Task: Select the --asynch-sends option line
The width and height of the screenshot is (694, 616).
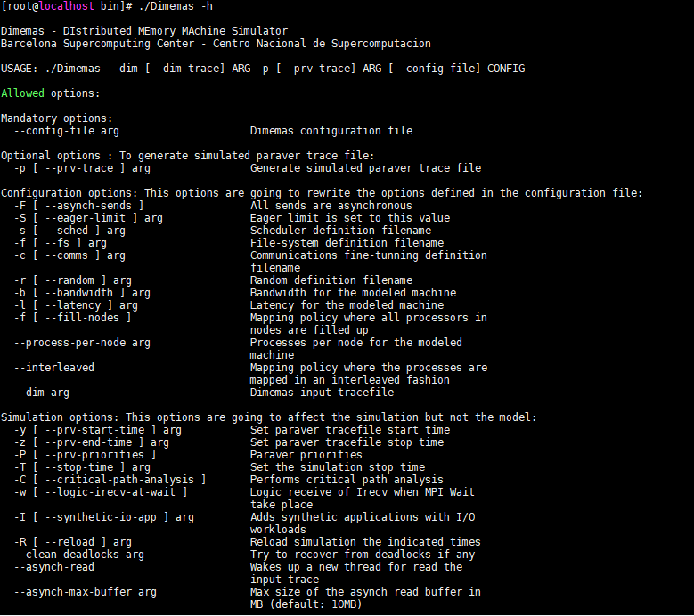Action: (x=78, y=206)
